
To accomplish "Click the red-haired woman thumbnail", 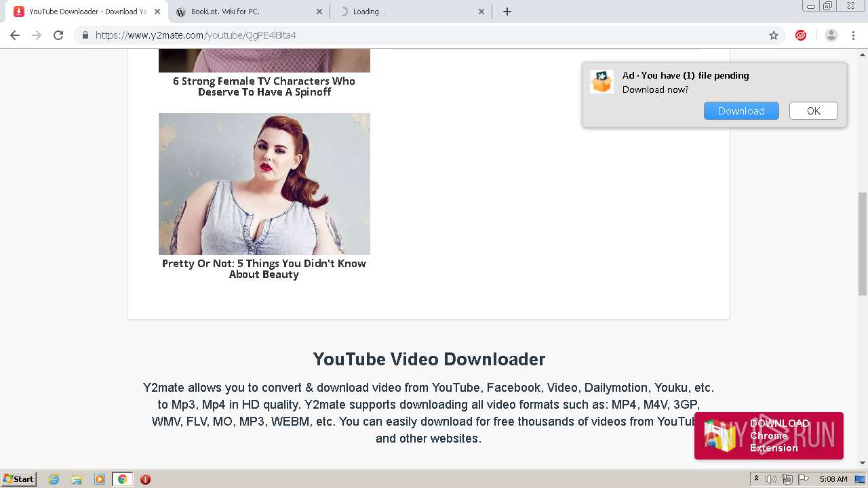I will pos(264,184).
